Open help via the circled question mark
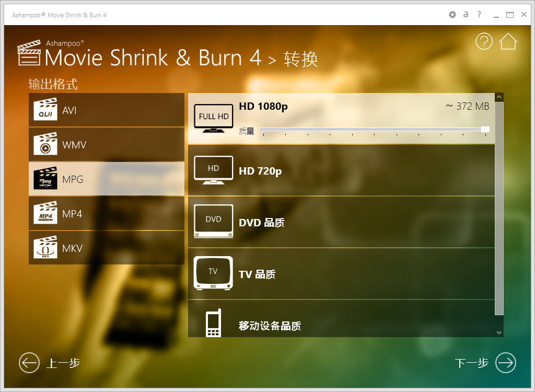 pyautogui.click(x=484, y=41)
